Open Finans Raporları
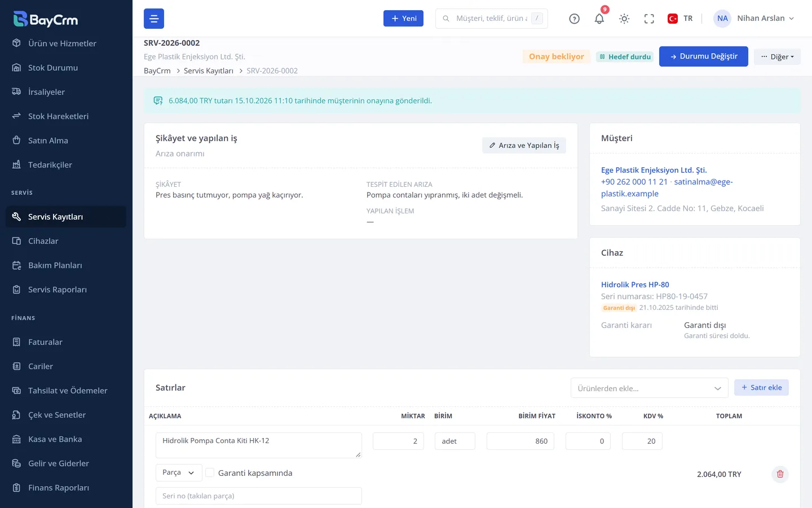Screen dimensions: 812x508 pos(66,488)
